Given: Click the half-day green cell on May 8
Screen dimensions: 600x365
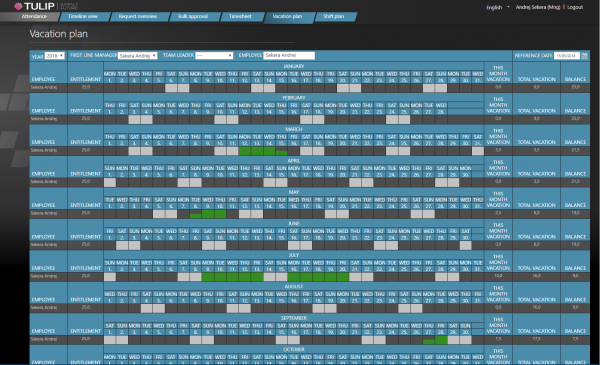Looking at the screenshot, I should [196, 216].
